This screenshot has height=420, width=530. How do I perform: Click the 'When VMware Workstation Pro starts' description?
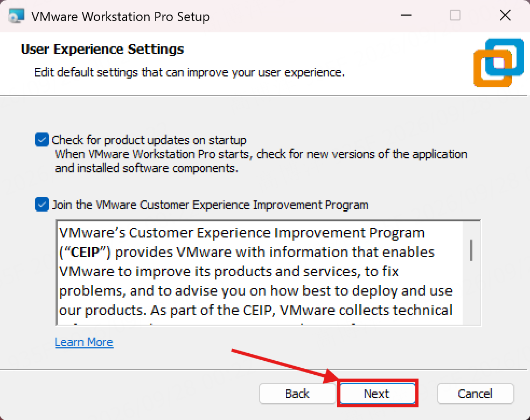261,161
